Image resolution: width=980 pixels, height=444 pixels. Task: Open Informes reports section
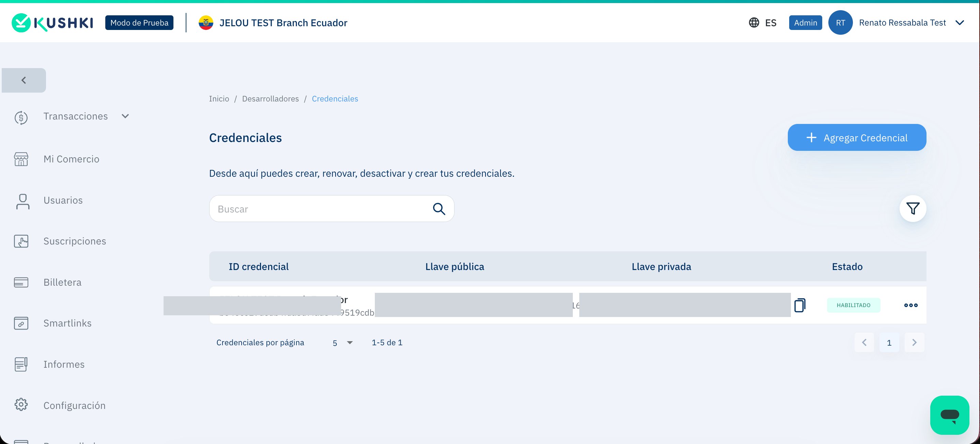coord(64,364)
